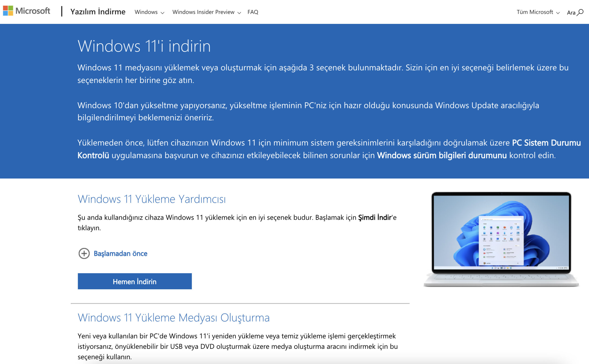Screen dimensions: 589x364
Task: Click the plus icon beside Başlamadan önce
Action: [x=84, y=253]
